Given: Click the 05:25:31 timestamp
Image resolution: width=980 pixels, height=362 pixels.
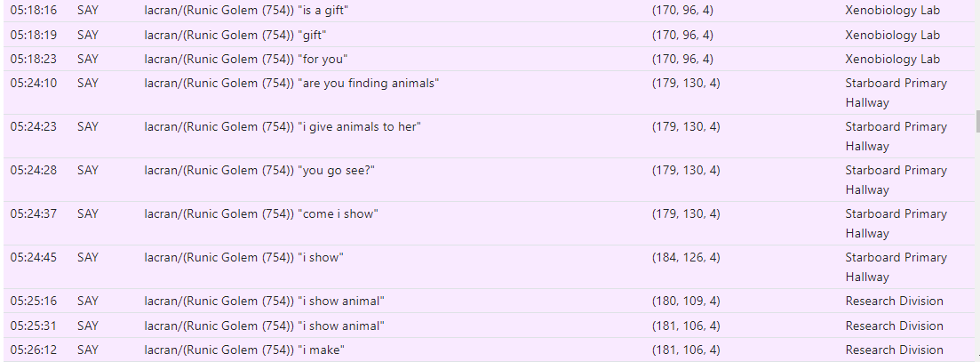Looking at the screenshot, I should (x=33, y=326).
